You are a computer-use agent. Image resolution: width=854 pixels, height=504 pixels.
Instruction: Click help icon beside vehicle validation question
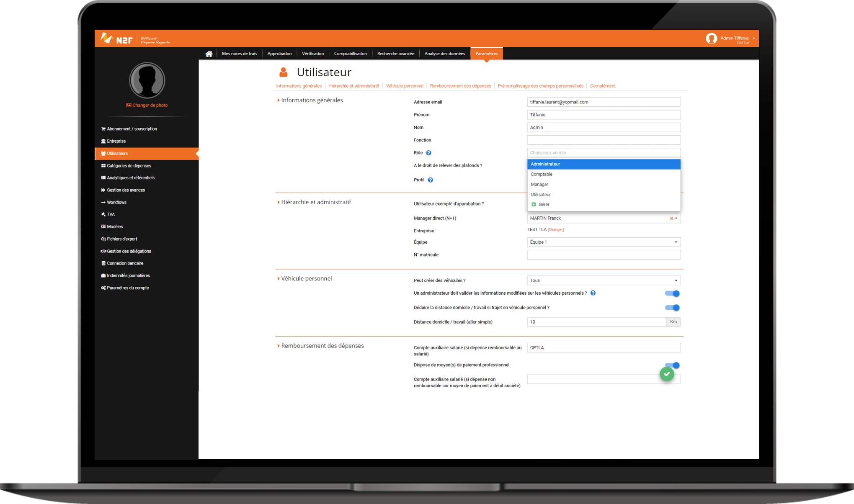pos(593,293)
